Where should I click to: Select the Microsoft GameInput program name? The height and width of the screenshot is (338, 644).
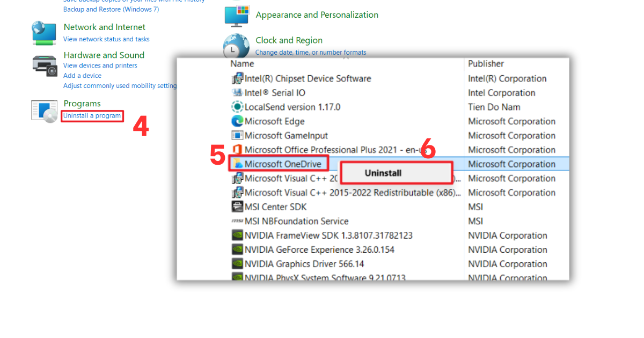(286, 136)
